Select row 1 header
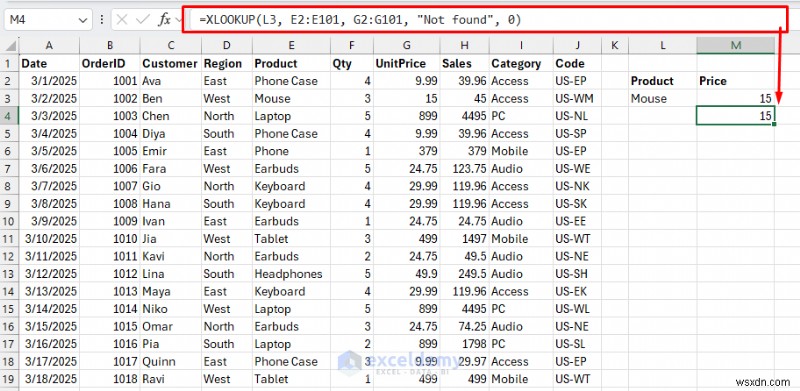The image size is (800, 391). coord(10,64)
